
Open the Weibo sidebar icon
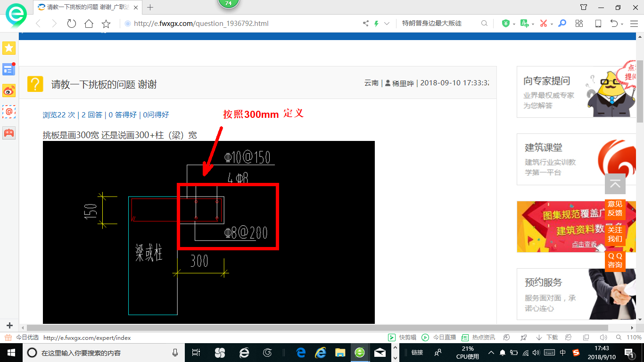[9, 90]
